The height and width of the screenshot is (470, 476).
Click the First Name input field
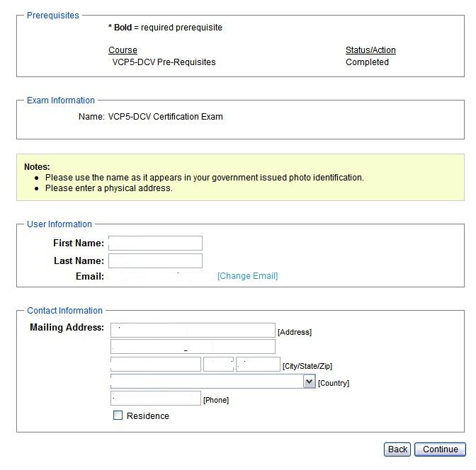(x=155, y=243)
